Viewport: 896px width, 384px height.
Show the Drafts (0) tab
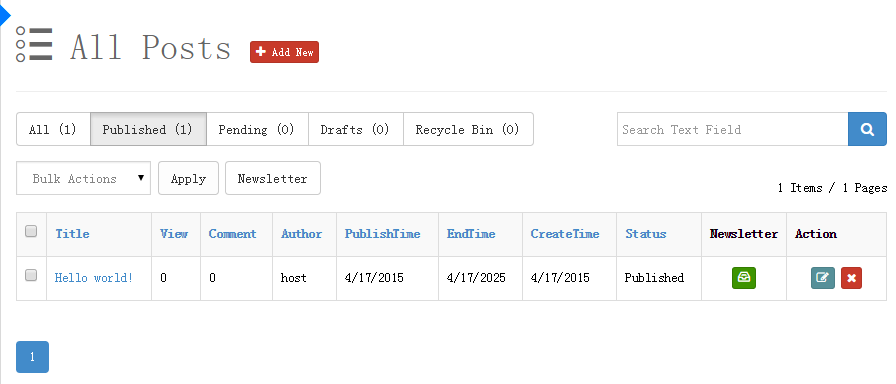tap(355, 129)
